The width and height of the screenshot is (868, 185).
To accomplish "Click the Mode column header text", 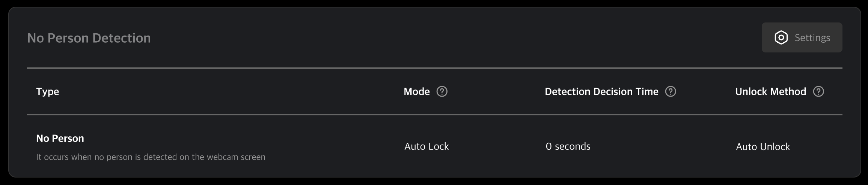I will point(417,92).
